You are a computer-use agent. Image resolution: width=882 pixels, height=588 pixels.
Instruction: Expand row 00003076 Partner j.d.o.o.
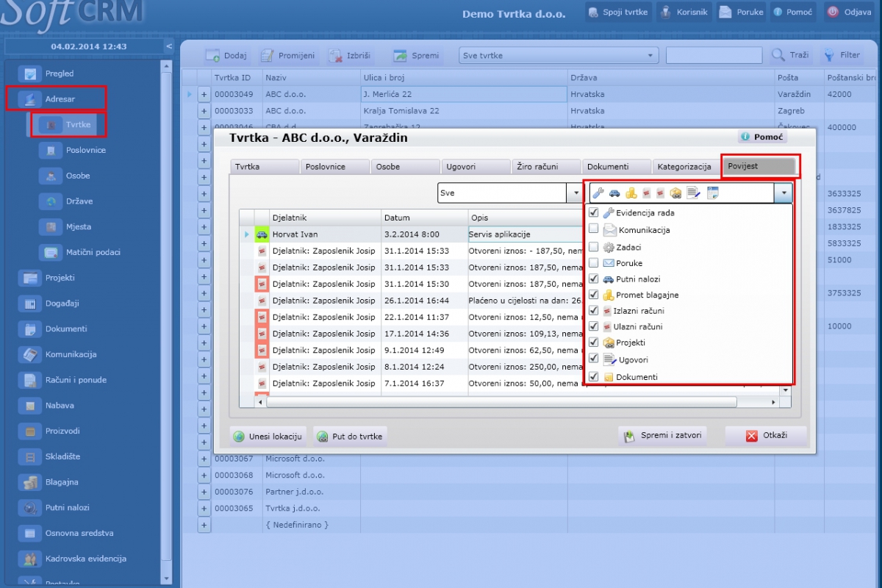click(204, 492)
